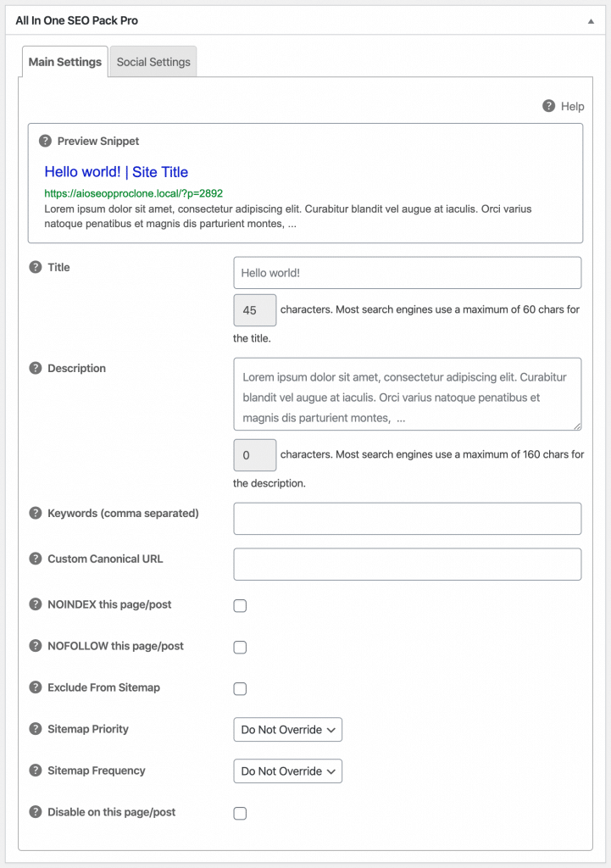
Task: Toggle Disable on this page/post checkbox
Action: pos(240,813)
